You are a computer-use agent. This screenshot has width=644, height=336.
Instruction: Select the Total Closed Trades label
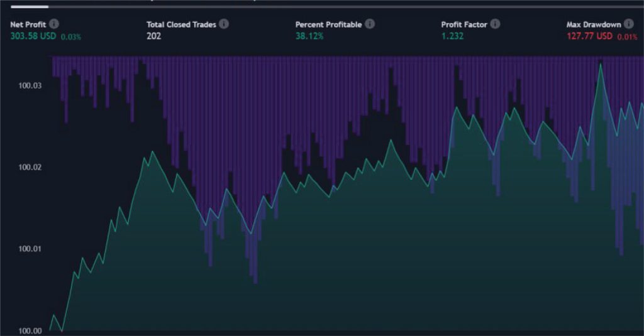click(x=181, y=24)
